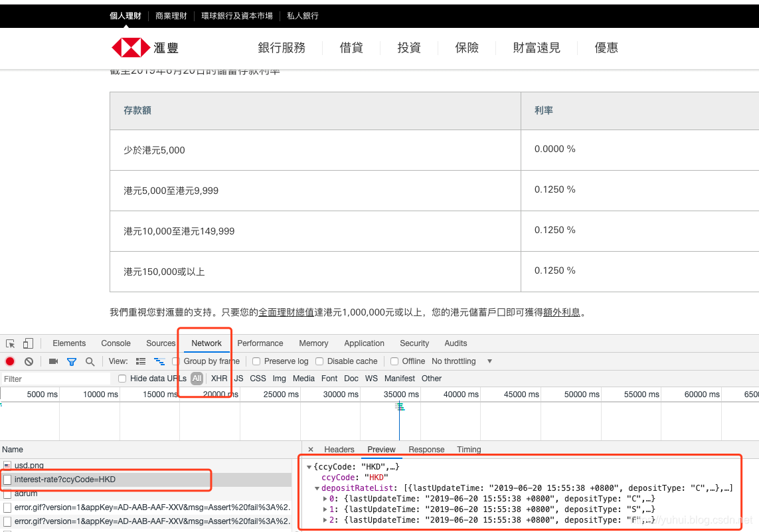Open the 個人理財 top navigation link
The height and width of the screenshot is (532, 759).
coord(126,16)
